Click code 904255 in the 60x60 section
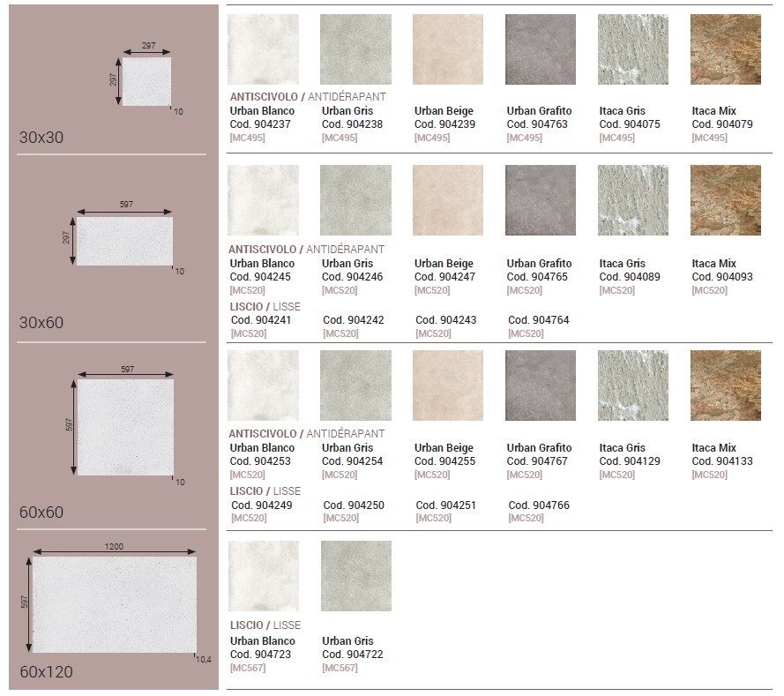 444,461
